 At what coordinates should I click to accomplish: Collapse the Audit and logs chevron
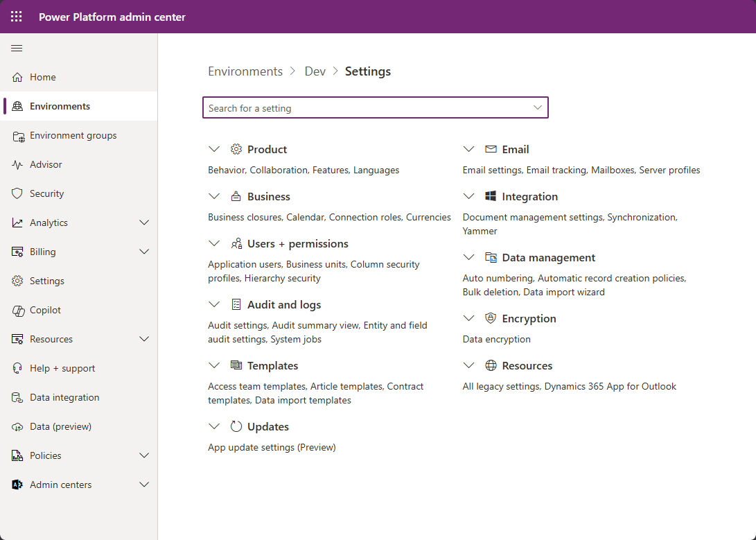coord(214,304)
